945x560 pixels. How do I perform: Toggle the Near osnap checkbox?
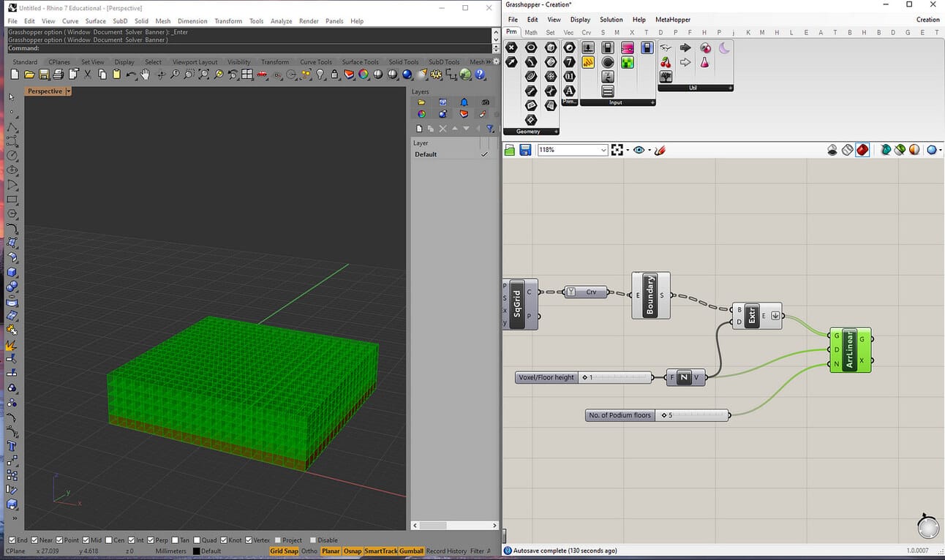tap(33, 540)
